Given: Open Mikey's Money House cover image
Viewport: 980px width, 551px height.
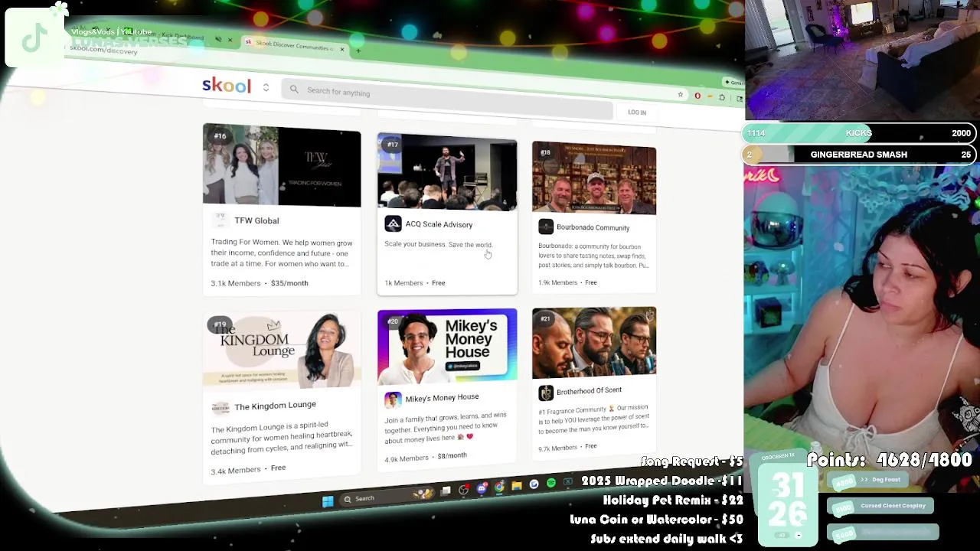Looking at the screenshot, I should [447, 346].
